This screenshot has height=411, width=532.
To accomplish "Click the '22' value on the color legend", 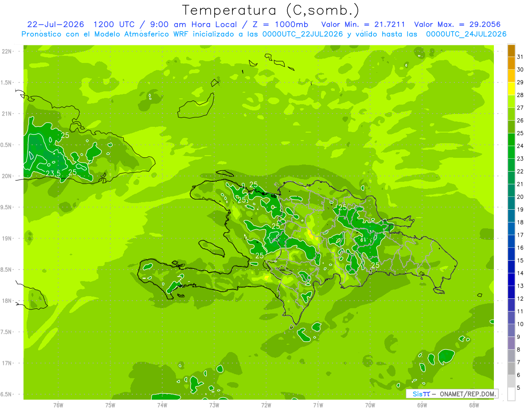I will click(520, 172).
